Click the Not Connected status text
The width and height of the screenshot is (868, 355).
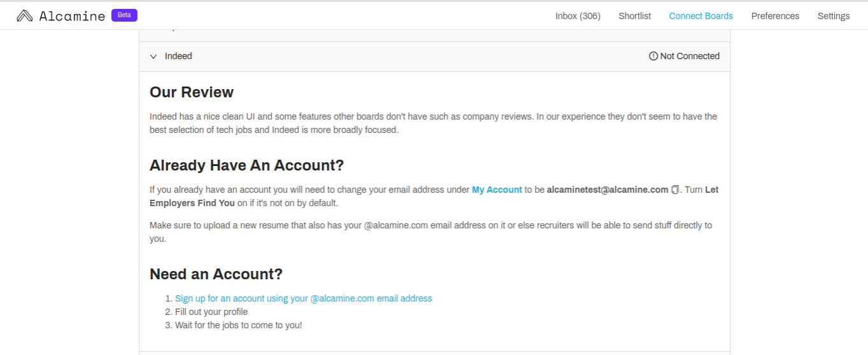(690, 56)
